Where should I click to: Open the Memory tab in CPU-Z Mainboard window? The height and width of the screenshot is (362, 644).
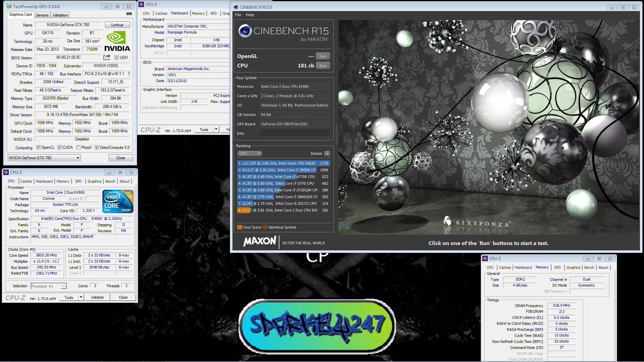click(x=198, y=13)
